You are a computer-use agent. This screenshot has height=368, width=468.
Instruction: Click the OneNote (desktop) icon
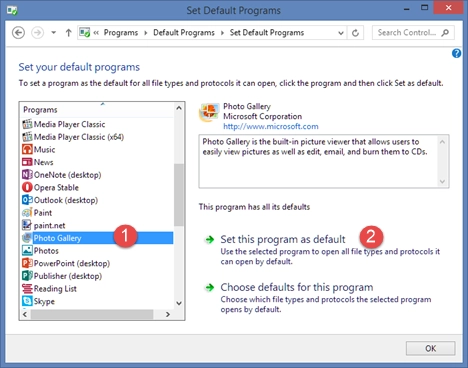tap(27, 175)
